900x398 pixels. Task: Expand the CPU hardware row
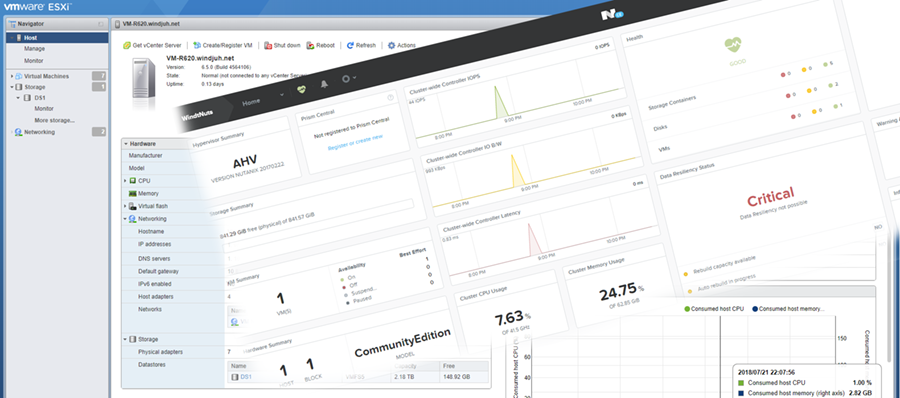126,180
